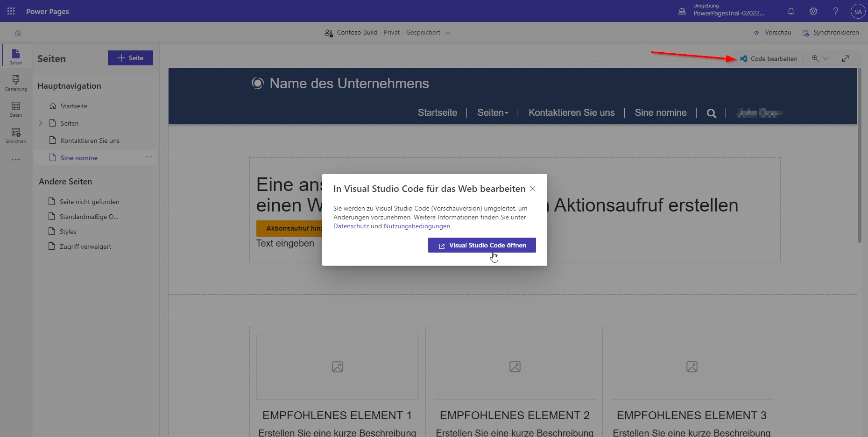Click the orange Aktionsaufruf button
Screen dimensions: 868x437
click(289, 228)
